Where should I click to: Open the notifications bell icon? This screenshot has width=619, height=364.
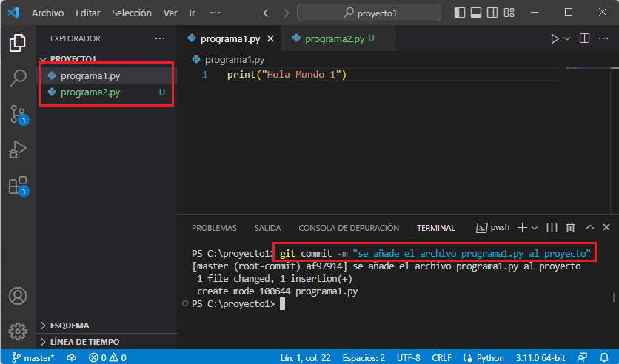pyautogui.click(x=604, y=357)
